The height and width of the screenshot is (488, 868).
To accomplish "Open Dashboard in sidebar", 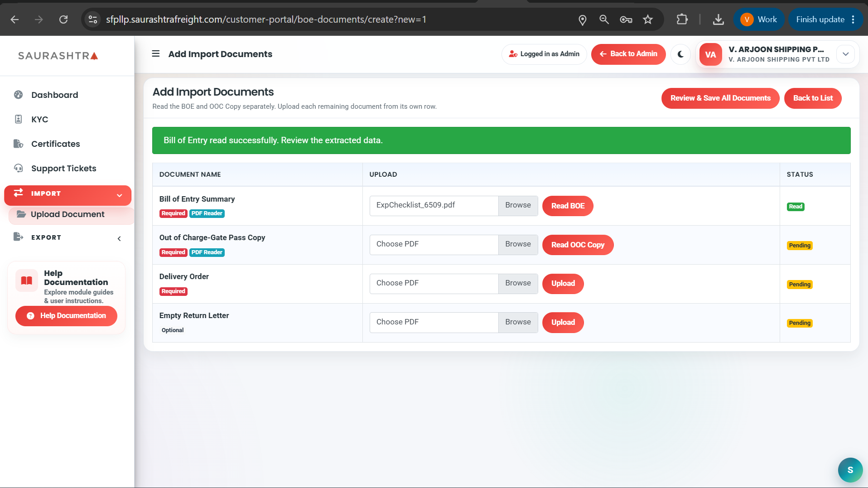I will point(54,95).
